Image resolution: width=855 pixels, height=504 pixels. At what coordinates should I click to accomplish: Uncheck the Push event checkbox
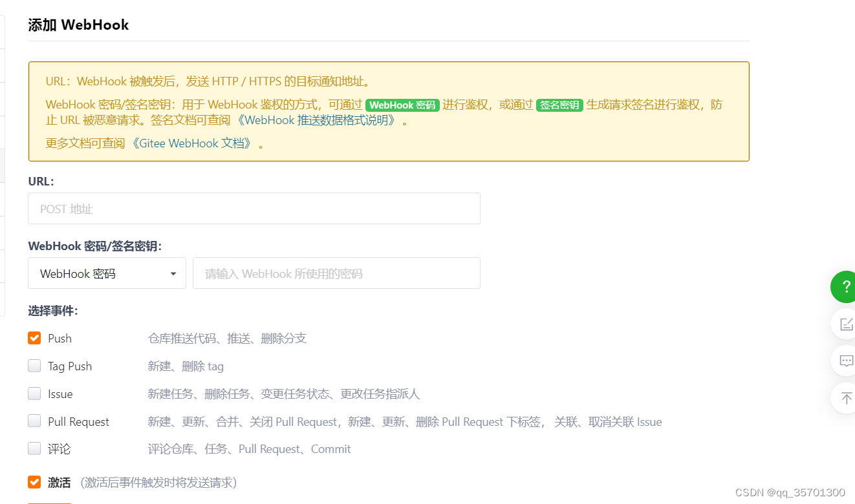(34, 337)
